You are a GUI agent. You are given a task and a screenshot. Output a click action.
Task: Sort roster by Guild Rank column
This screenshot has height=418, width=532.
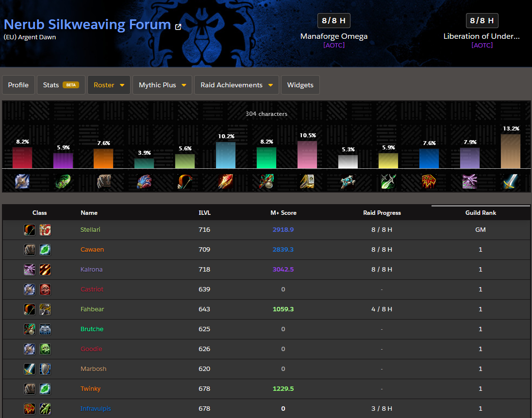click(481, 213)
